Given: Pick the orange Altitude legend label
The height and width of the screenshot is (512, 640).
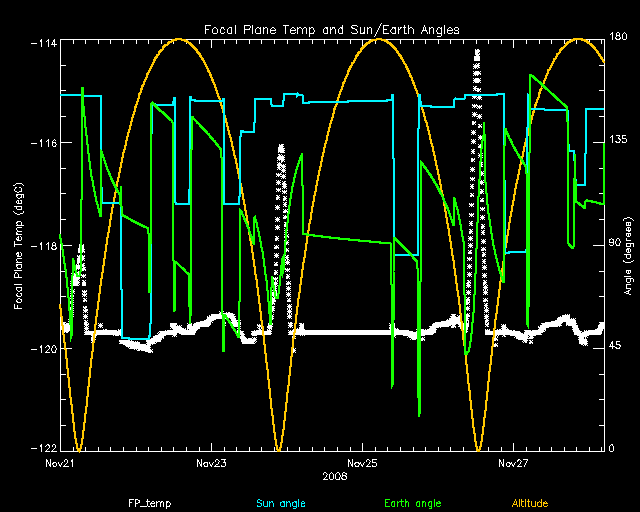Looking at the screenshot, I should coord(535,504).
